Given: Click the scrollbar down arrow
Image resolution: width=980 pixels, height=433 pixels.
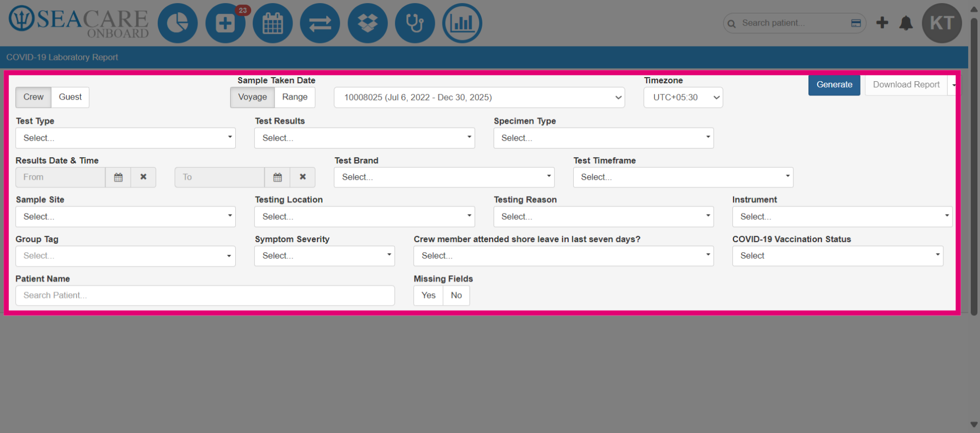Looking at the screenshot, I should click(974, 425).
